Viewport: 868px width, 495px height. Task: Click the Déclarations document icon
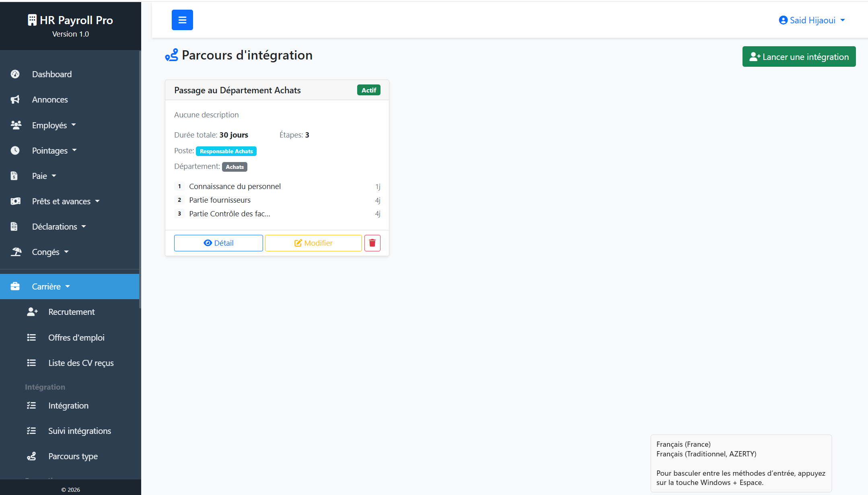click(x=14, y=226)
